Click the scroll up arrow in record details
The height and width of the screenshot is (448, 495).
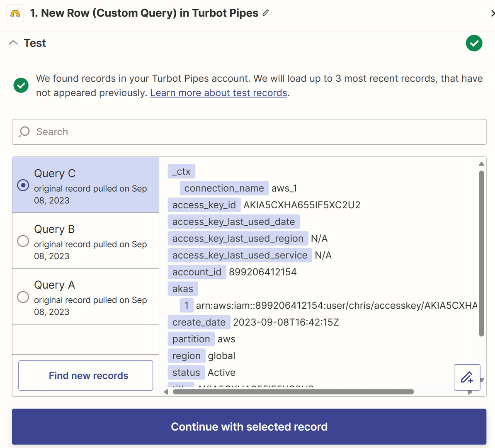[481, 164]
